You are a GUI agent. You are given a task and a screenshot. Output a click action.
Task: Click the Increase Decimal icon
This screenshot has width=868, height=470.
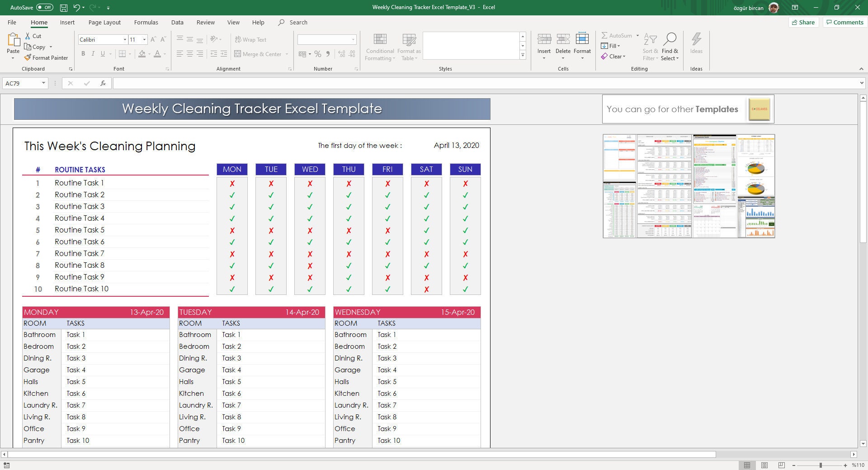(x=340, y=54)
